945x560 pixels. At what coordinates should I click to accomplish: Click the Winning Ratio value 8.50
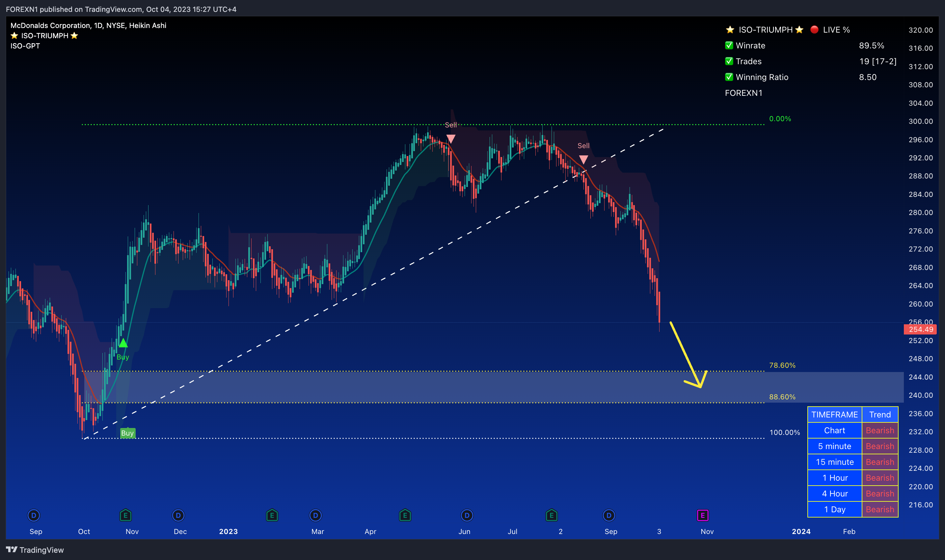click(868, 77)
